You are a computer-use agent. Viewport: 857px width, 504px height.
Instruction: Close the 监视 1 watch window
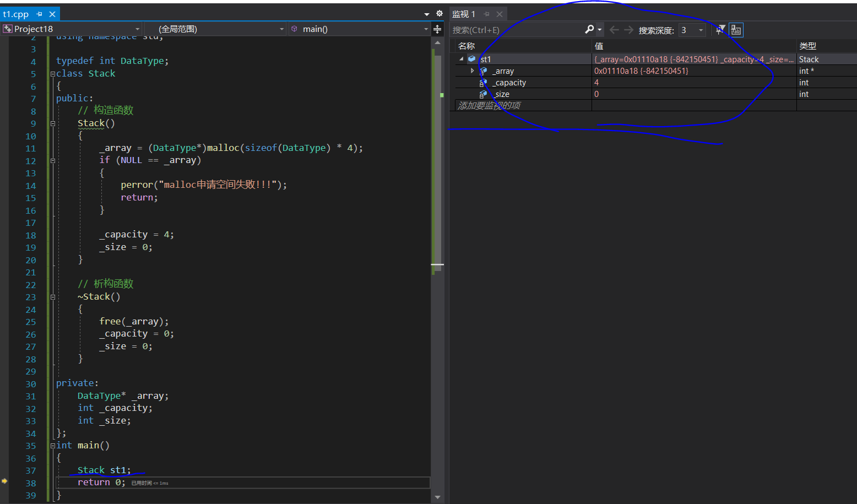coord(500,14)
